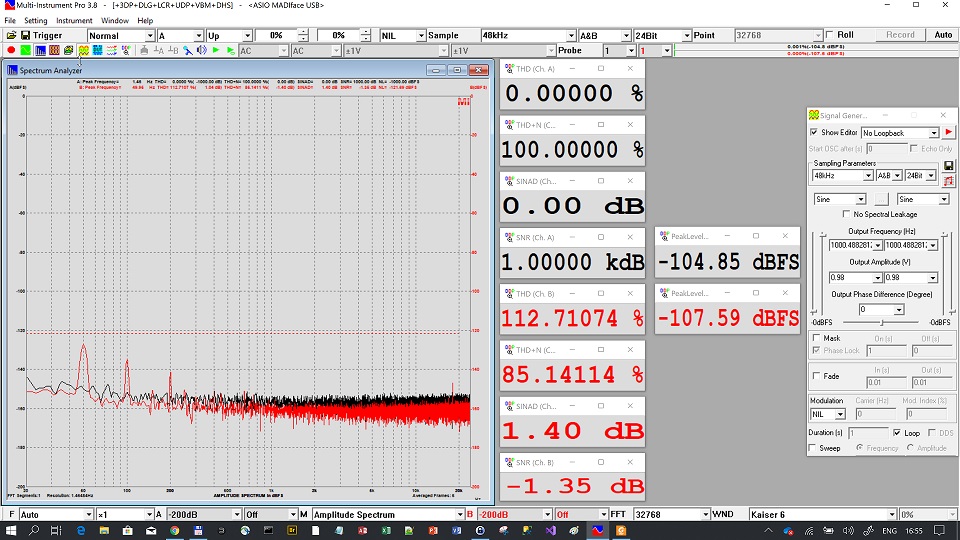This screenshot has height=540, width=960.
Task: Open the 48kHz sampling rate dropdown in the top toolbar
Action: click(572, 35)
